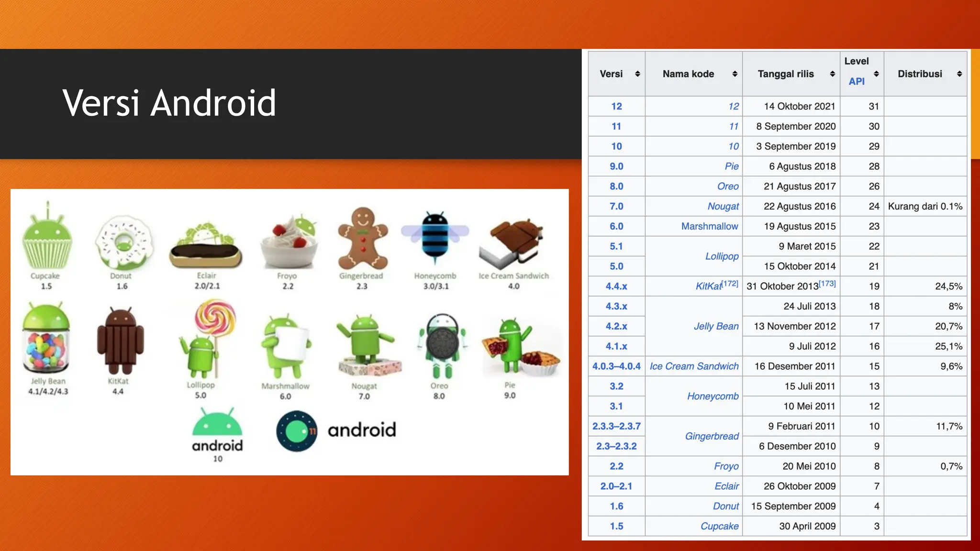Click the 'android' wordmark beside the 11 logo
980x551 pixels.
[362, 430]
